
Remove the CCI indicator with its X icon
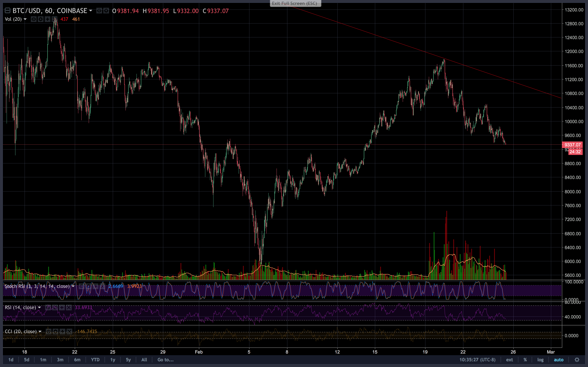pos(69,332)
